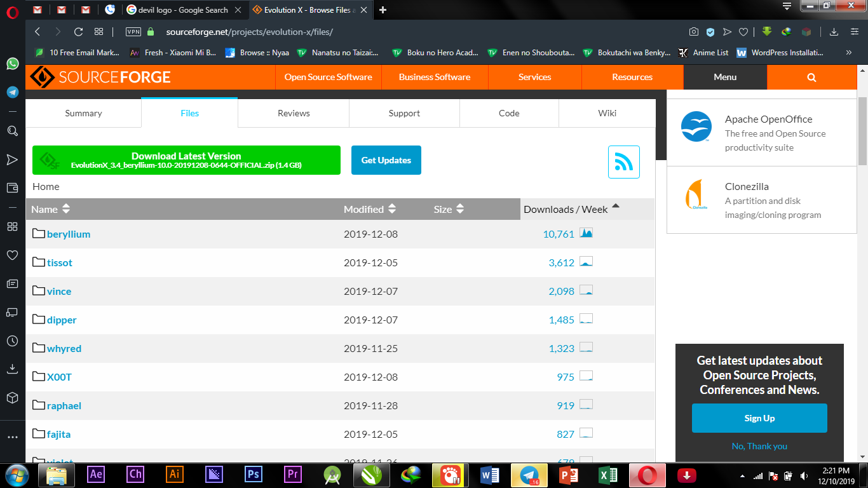Sort the file list by Modified

(x=370, y=209)
